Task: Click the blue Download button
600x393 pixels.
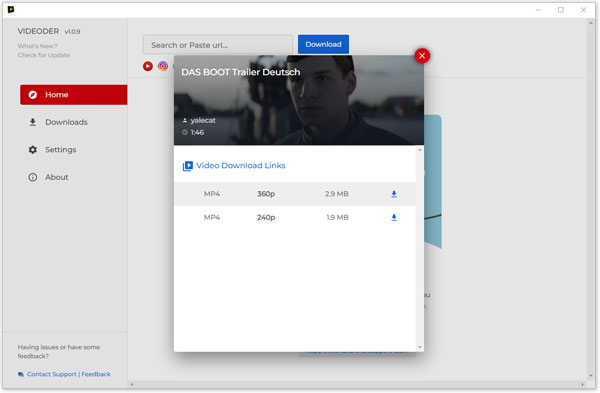Action: click(323, 44)
